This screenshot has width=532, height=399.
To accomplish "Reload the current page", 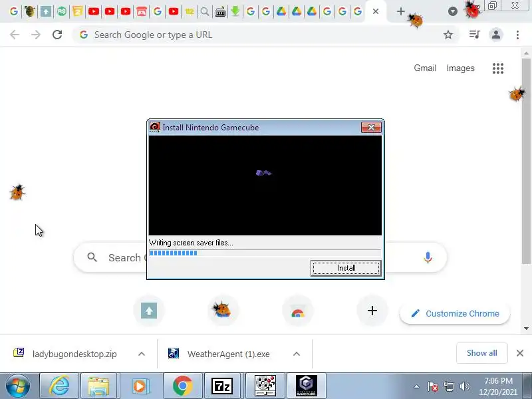I will [x=57, y=35].
